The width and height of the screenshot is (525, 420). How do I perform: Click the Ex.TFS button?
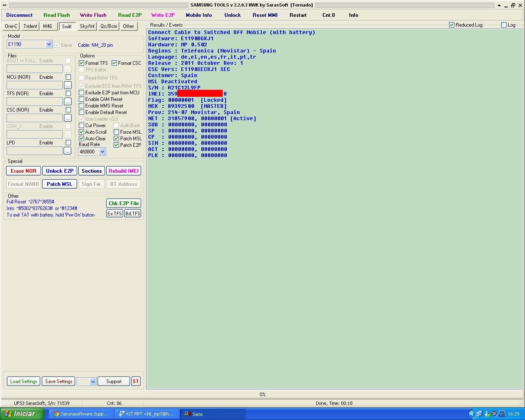[x=114, y=214]
